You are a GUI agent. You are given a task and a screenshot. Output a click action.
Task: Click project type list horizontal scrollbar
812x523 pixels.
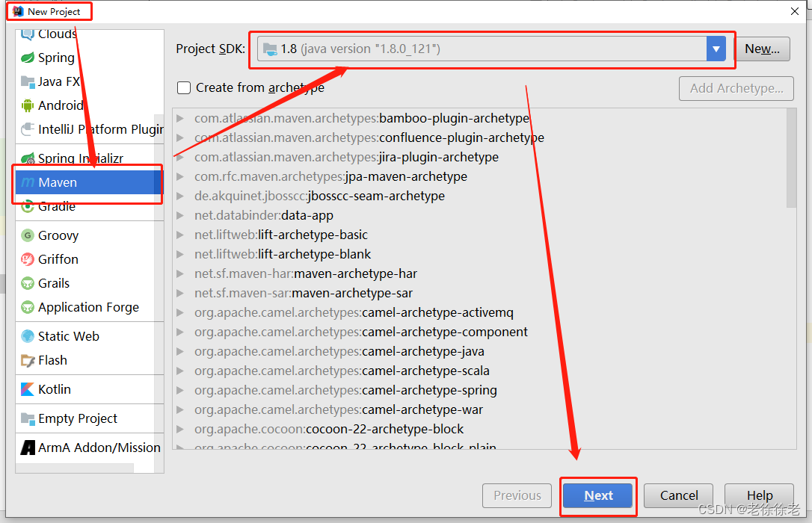tap(75, 468)
